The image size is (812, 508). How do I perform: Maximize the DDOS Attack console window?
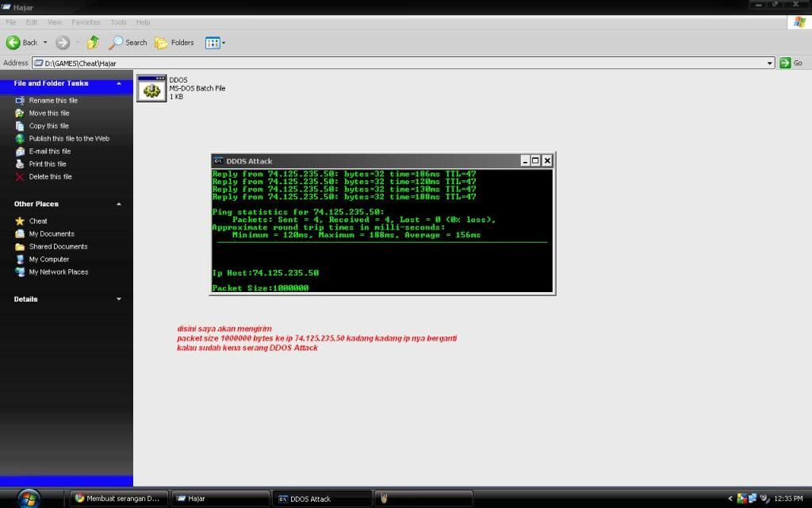coord(535,160)
